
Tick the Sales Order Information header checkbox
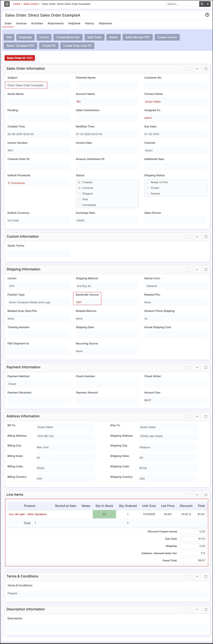[x=188, y=69]
